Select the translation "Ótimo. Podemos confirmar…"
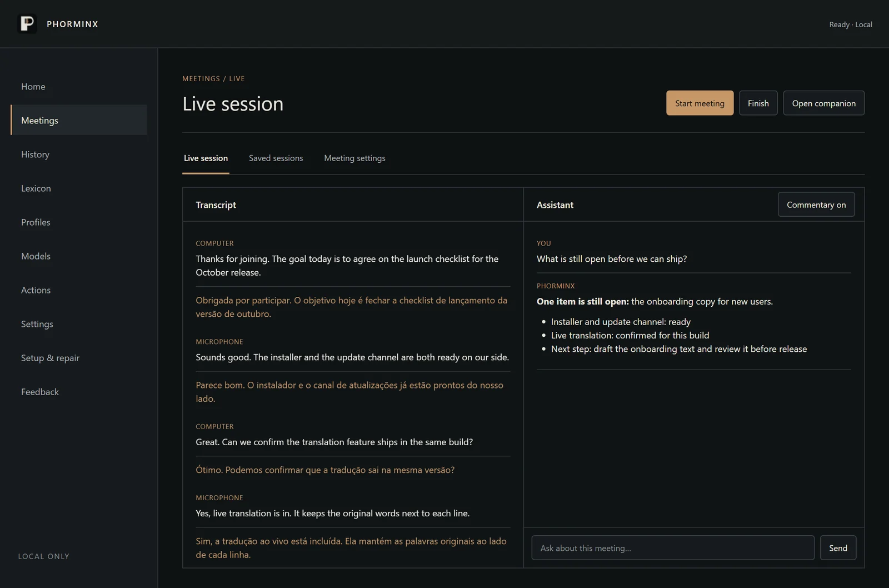This screenshot has height=588, width=889. [x=325, y=470]
